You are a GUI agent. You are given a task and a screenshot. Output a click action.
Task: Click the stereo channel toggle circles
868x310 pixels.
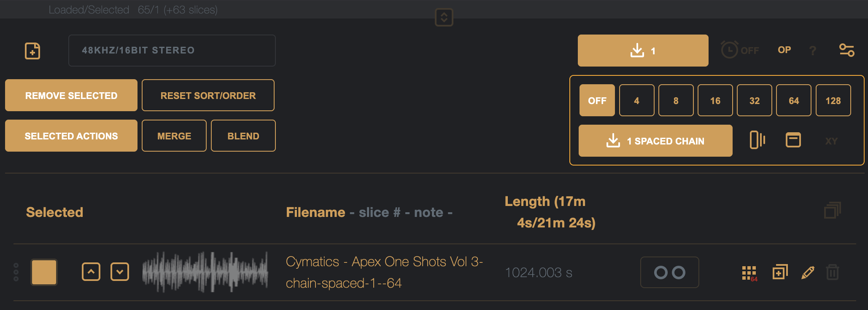669,273
